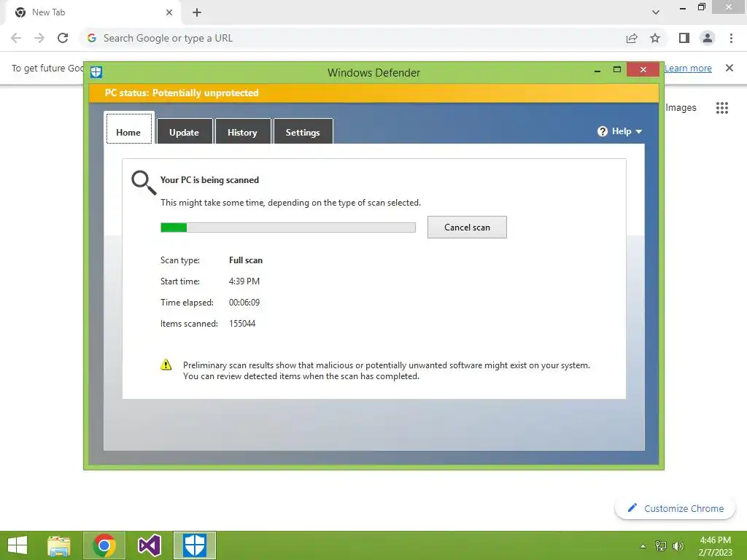Screen dimensions: 747x560
Task: Show hidden system tray icons
Action: 643,546
